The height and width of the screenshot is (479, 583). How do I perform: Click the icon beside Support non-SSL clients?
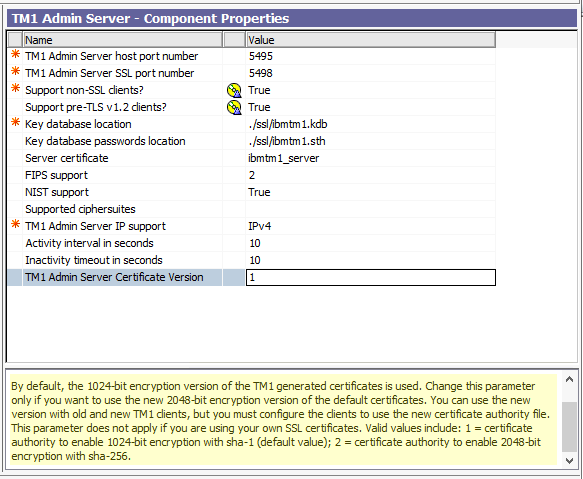234,90
